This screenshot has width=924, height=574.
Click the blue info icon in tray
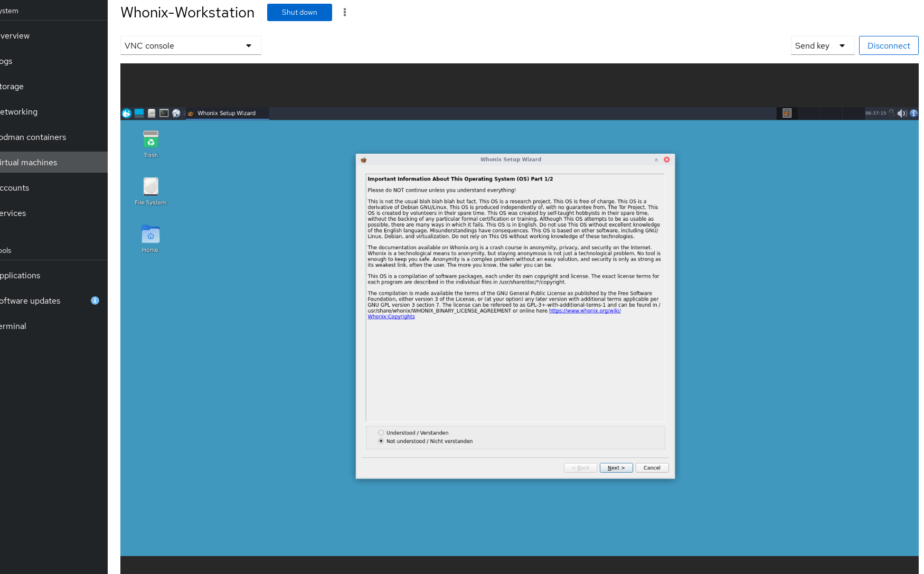(x=913, y=113)
